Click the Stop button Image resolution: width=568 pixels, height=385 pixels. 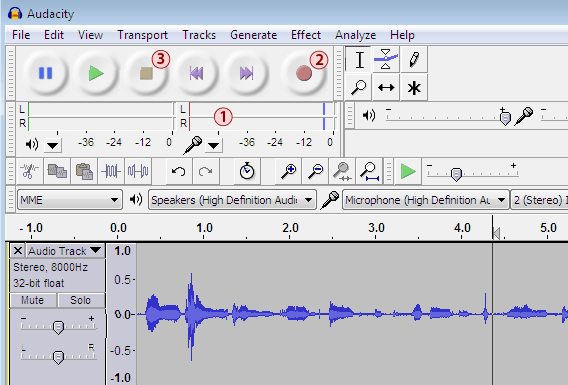click(146, 73)
